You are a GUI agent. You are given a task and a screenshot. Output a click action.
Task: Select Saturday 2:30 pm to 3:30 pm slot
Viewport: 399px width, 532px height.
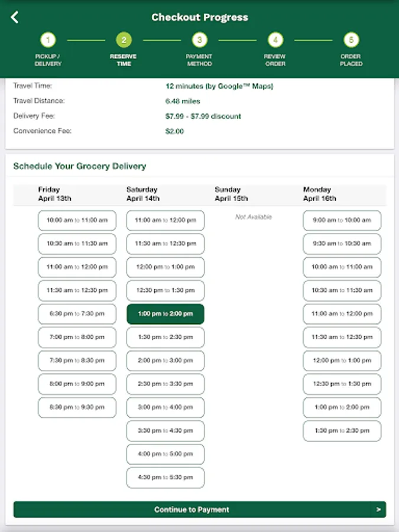(166, 384)
